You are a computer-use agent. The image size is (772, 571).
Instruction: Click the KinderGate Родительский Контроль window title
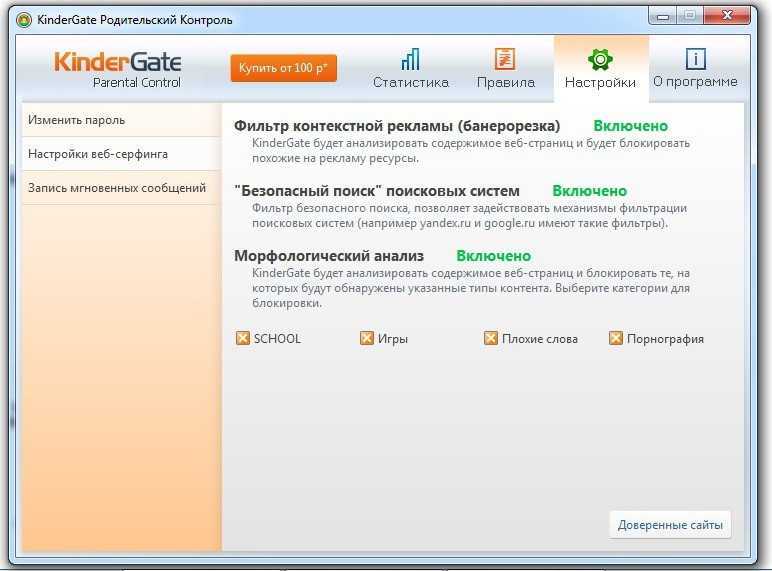135,20
